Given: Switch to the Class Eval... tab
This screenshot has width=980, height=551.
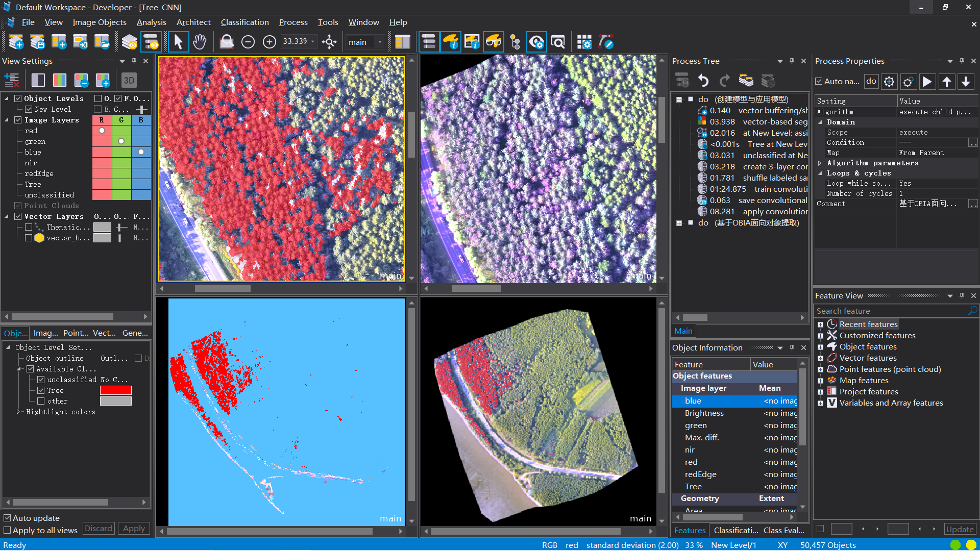Looking at the screenshot, I should click(783, 530).
